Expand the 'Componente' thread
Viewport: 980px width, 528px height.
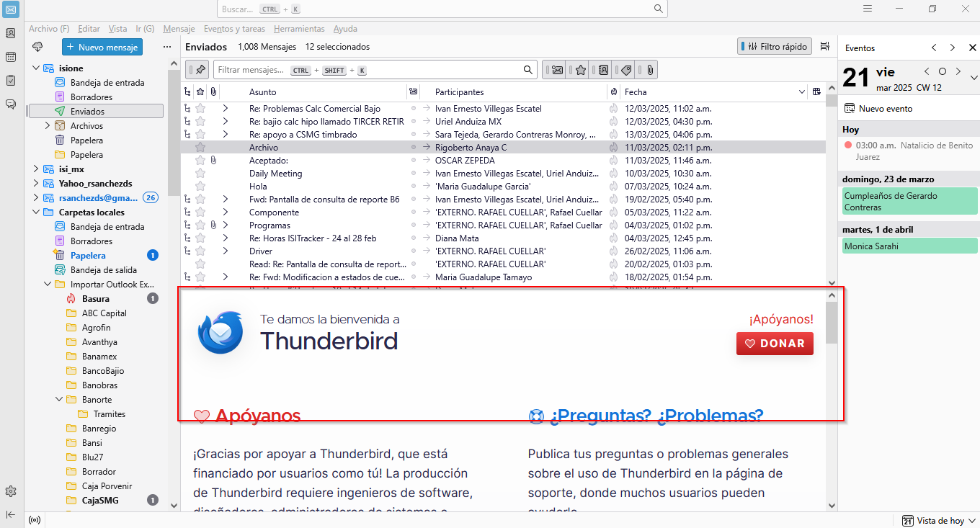[x=226, y=212]
